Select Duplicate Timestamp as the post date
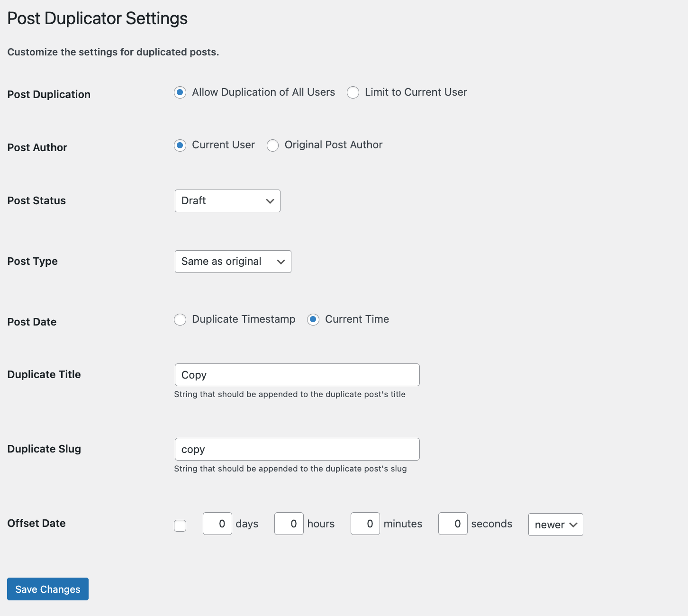Image resolution: width=688 pixels, height=616 pixels. (180, 320)
